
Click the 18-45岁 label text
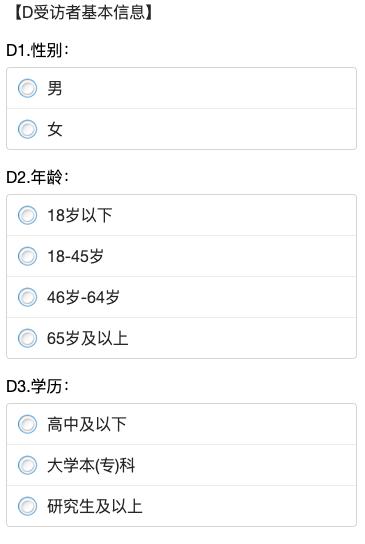[75, 256]
